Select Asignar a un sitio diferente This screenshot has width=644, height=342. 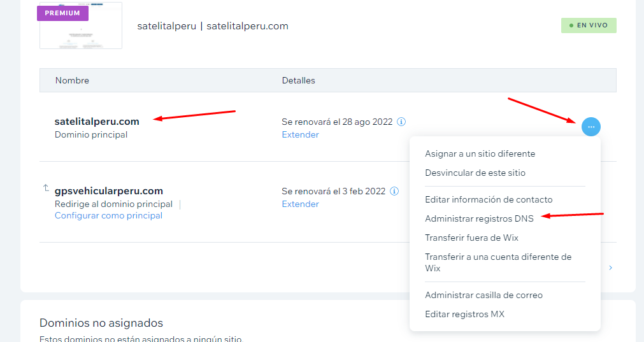(x=480, y=153)
